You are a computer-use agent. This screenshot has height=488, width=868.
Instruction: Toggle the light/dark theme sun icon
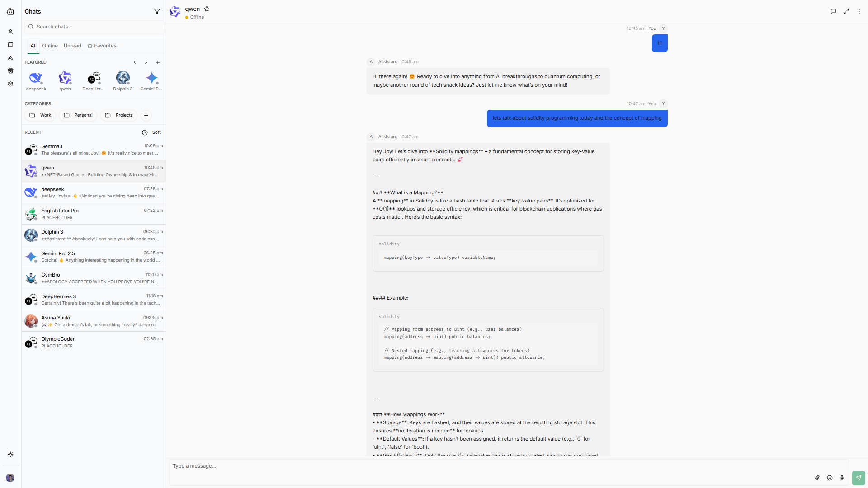pyautogui.click(x=10, y=455)
